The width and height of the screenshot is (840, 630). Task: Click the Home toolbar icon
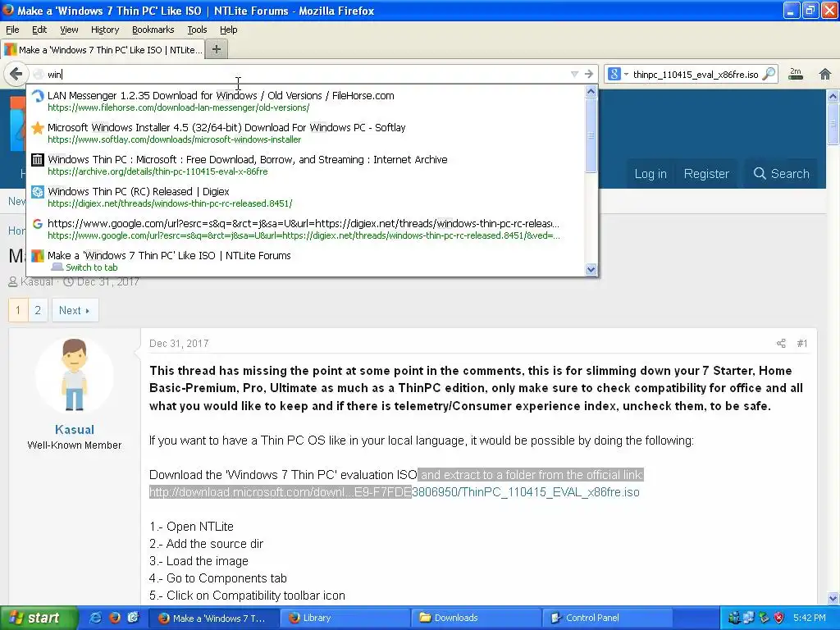(x=825, y=74)
